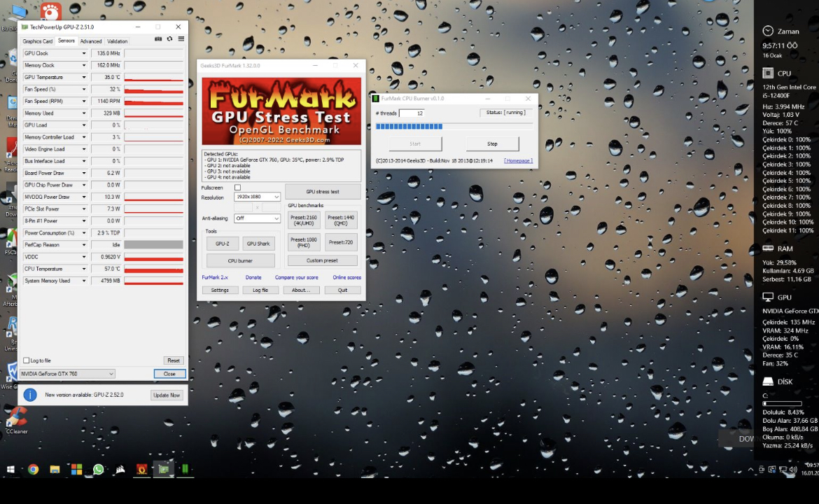Switch to FurMark via taskbar icon
The image size is (819, 504).
141,469
